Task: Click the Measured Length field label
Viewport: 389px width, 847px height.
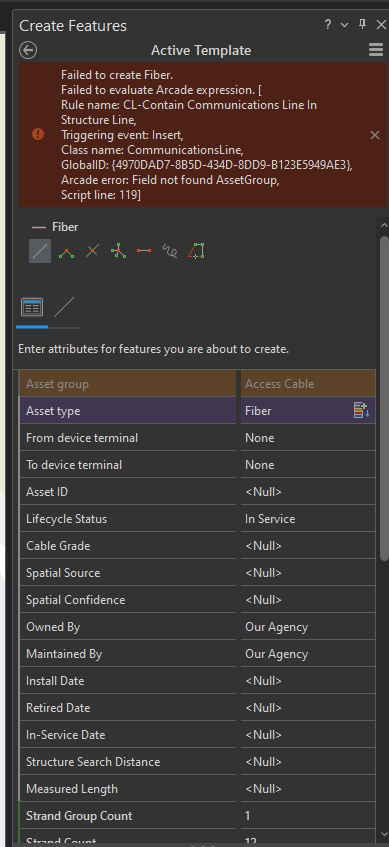Action: pyautogui.click(x=72, y=789)
